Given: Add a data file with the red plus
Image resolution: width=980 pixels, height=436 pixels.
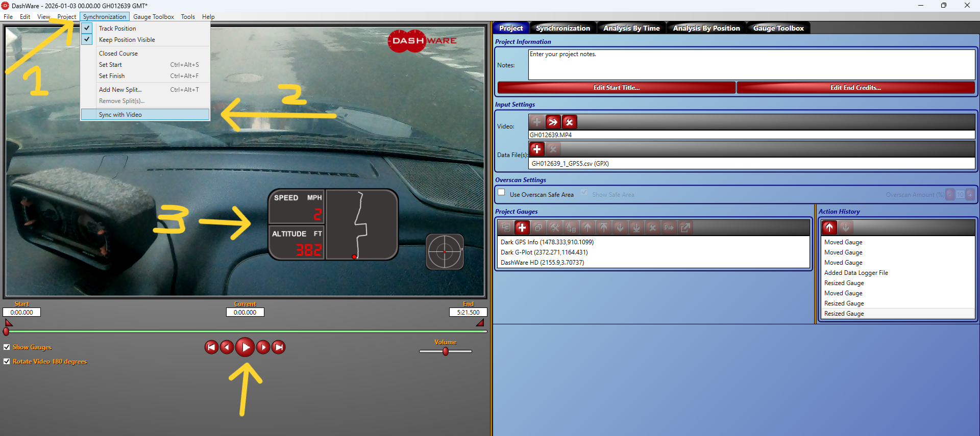Looking at the screenshot, I should point(536,149).
